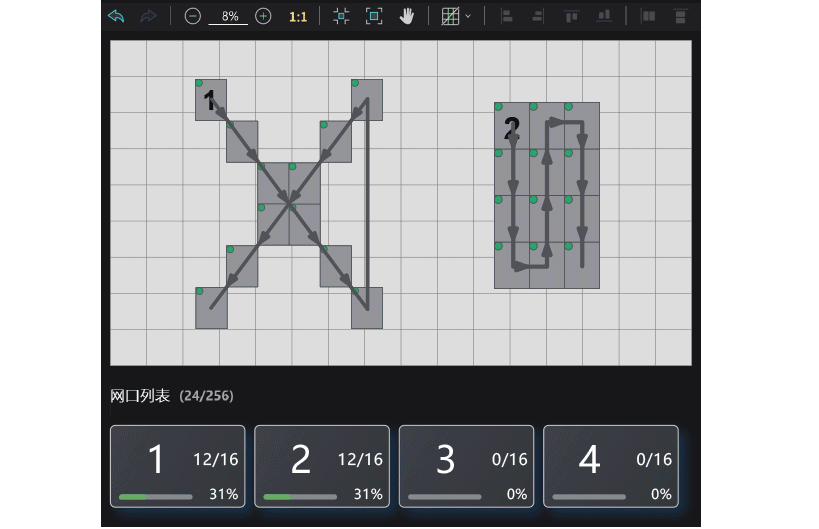Open the grid options dropdown arrow
Screen dimensions: 819x529
click(468, 16)
